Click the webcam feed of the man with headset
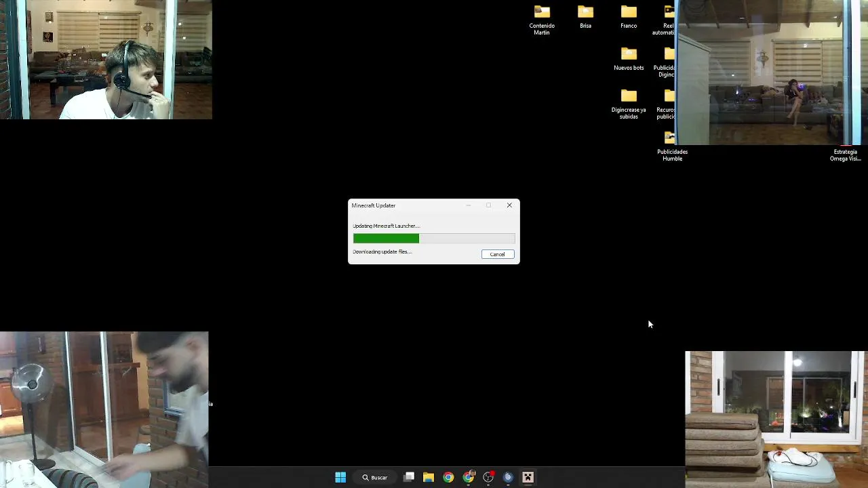868x488 pixels. (x=106, y=60)
